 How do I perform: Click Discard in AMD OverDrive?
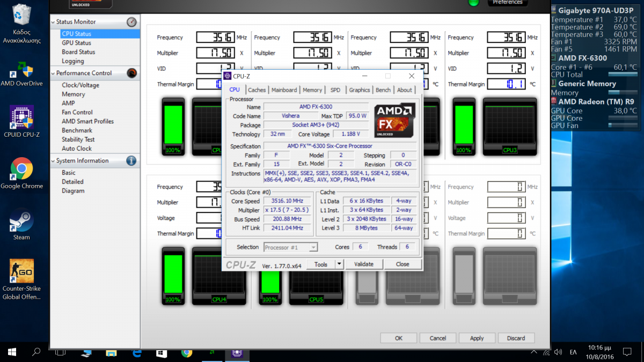click(516, 338)
